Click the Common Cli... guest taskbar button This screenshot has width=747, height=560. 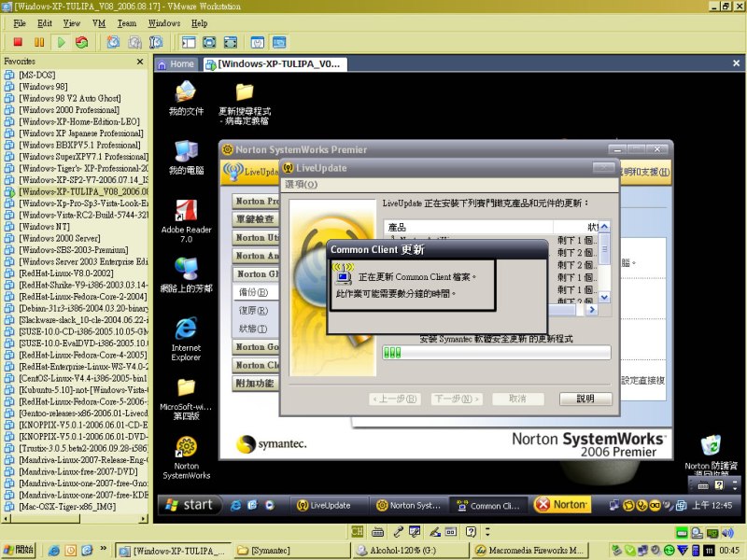[x=489, y=505]
